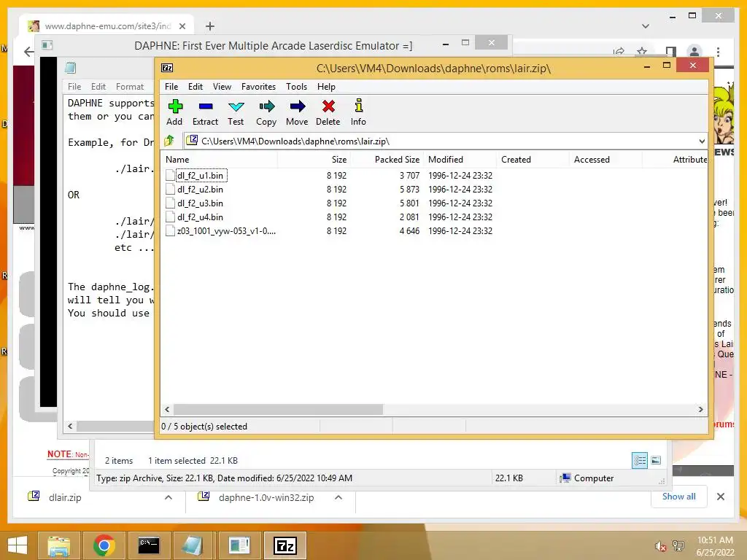Run Test on the archive
Screen dimensions: 747x560
(x=236, y=113)
